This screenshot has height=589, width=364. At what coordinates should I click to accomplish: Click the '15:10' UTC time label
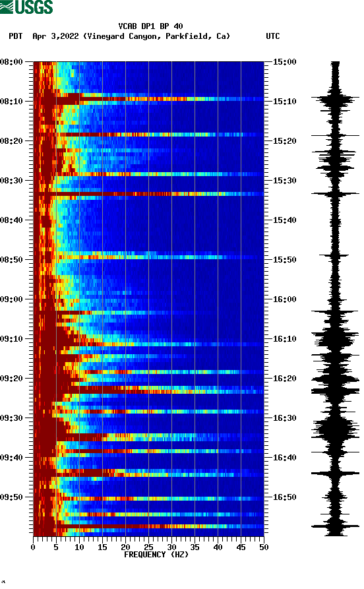(284, 102)
